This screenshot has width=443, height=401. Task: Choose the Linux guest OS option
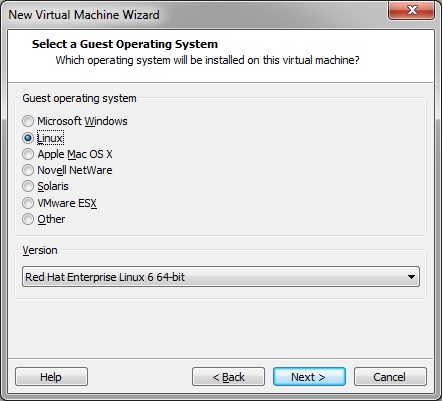pos(28,138)
